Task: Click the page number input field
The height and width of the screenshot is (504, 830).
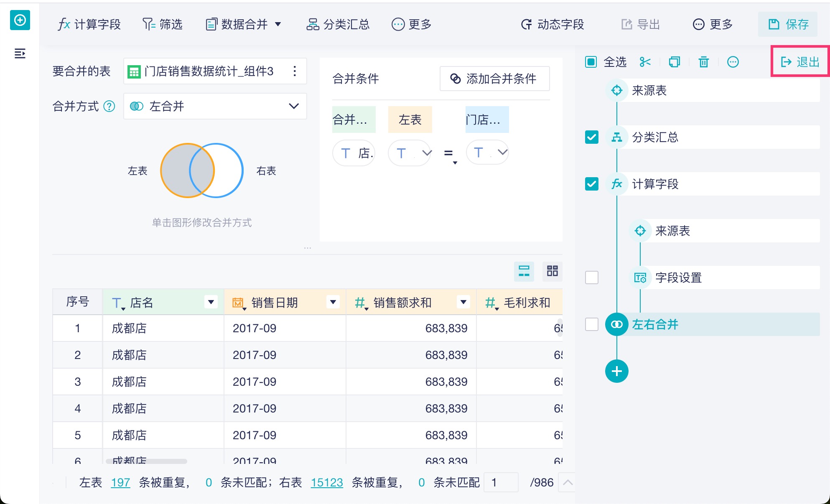Action: 501,482
